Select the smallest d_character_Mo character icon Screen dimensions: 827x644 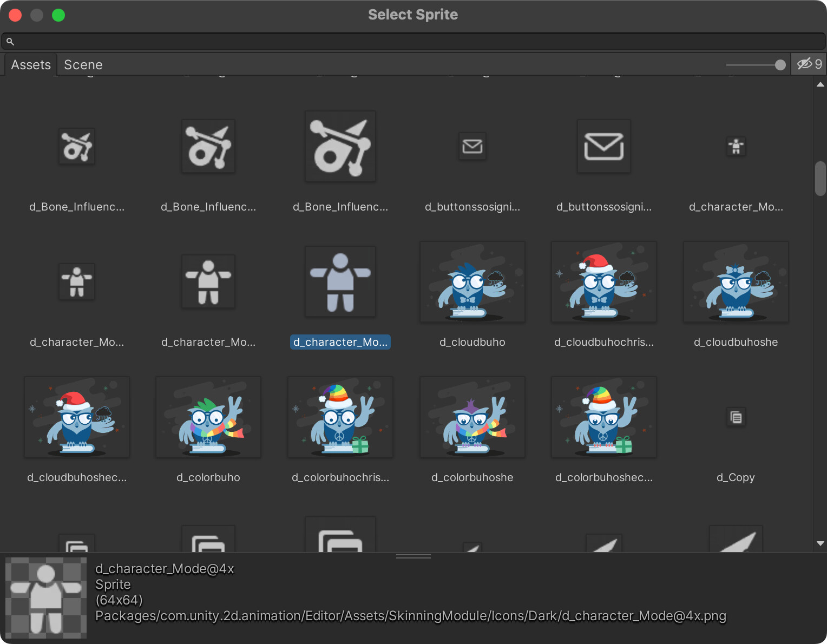click(x=736, y=147)
